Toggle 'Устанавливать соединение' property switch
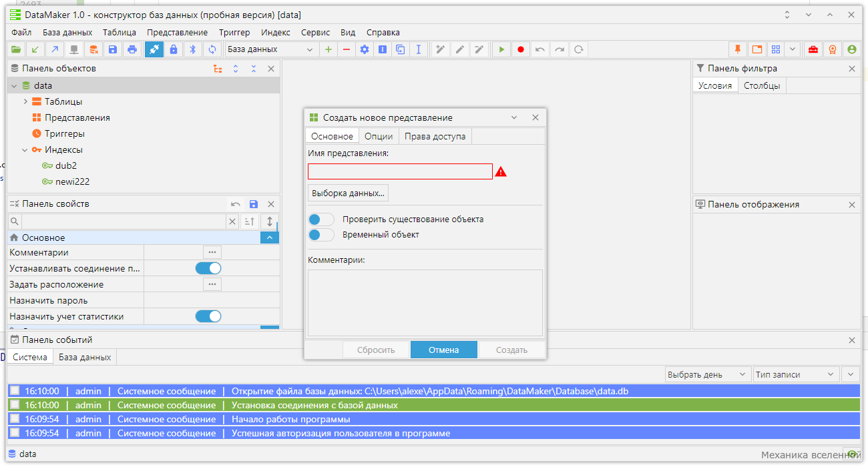The image size is (868, 467). tap(208, 268)
